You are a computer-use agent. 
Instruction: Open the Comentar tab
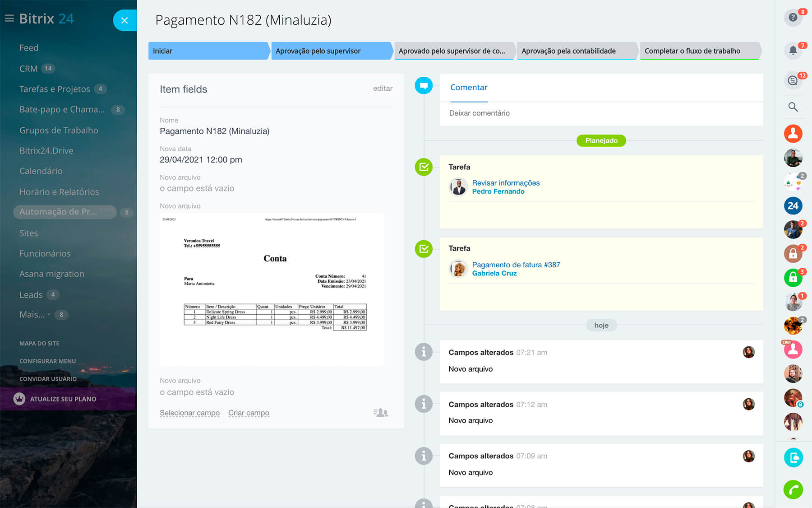(x=469, y=88)
